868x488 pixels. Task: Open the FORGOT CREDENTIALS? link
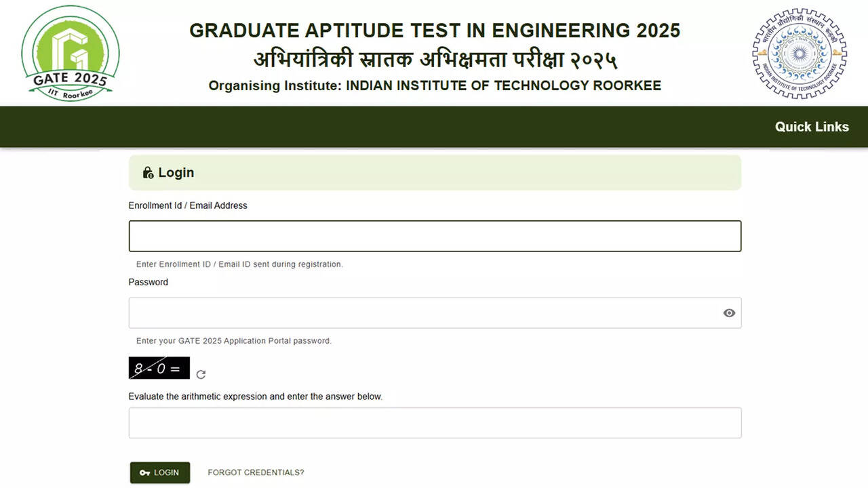(x=256, y=472)
